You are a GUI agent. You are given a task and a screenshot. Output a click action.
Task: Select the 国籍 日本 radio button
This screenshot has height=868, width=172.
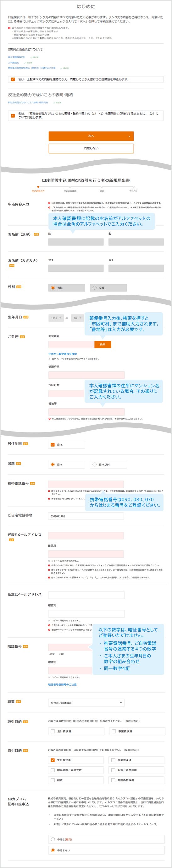click(x=53, y=465)
